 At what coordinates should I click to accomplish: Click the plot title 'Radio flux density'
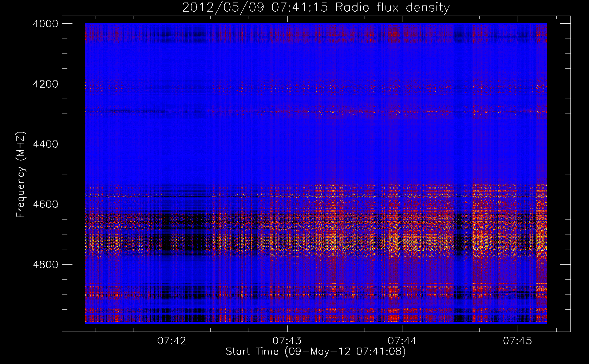(392, 8)
